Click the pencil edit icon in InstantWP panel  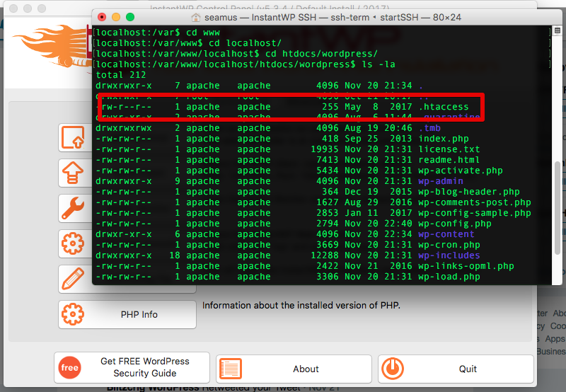(73, 279)
